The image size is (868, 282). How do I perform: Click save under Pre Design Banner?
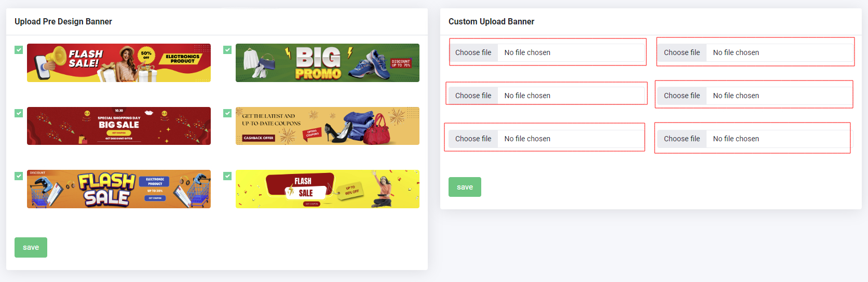click(31, 247)
